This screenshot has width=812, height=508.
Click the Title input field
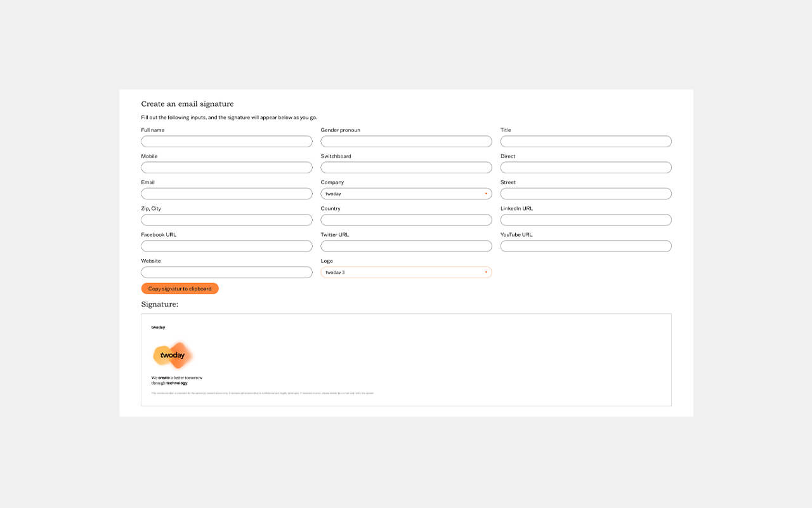point(586,141)
